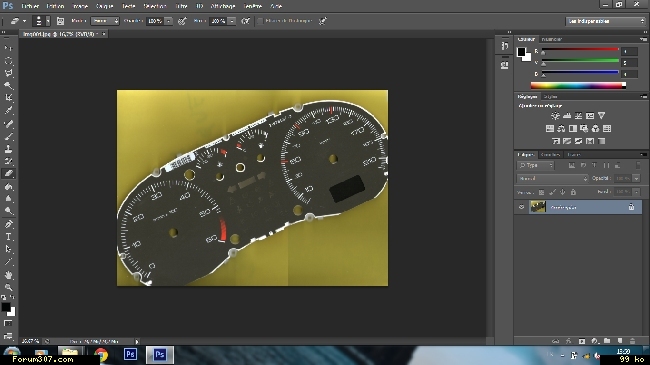Hide the Arrière-plan layer with eye icon
Image resolution: width=650 pixels, height=365 pixels.
521,207
